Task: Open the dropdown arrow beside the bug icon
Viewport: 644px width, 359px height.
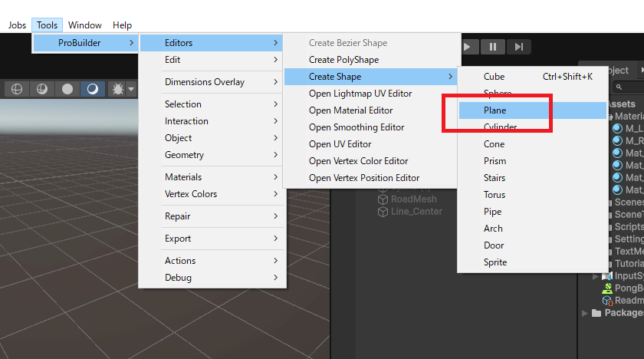Action: (x=131, y=89)
